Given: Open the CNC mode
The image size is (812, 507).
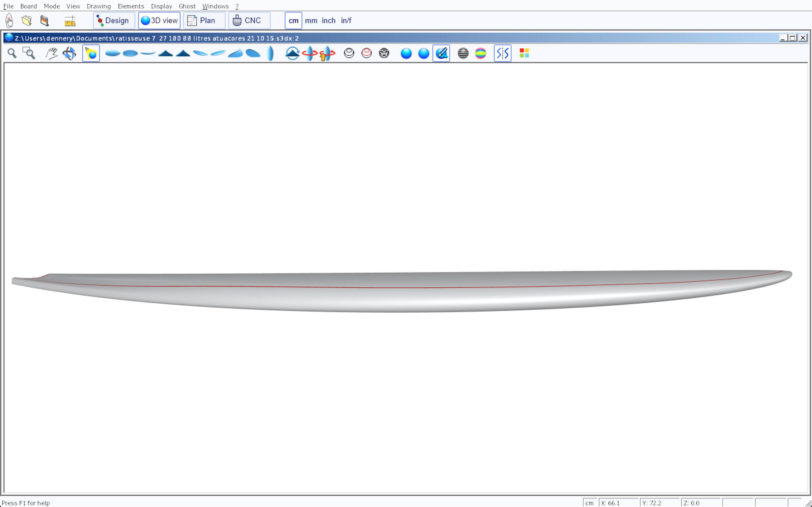Looking at the screenshot, I should pos(249,21).
